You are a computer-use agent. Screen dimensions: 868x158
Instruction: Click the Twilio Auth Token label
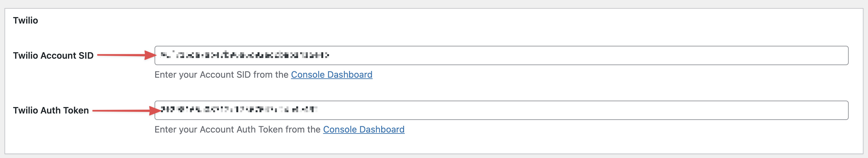coord(51,110)
